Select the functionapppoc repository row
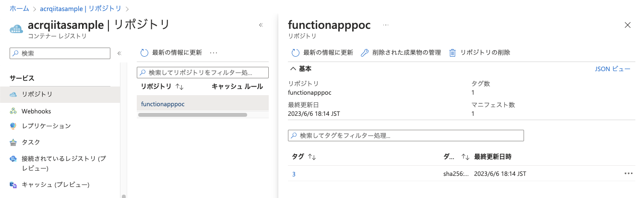The width and height of the screenshot is (644, 198). point(203,104)
